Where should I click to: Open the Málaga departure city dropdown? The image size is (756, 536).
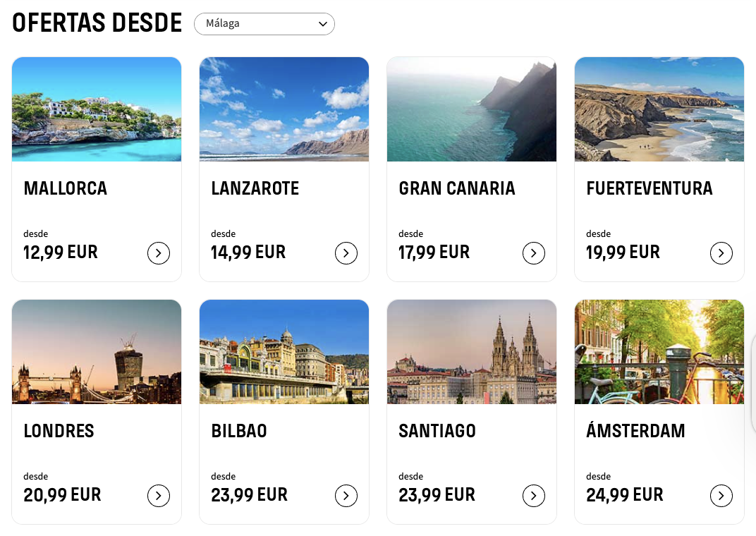pyautogui.click(x=264, y=24)
